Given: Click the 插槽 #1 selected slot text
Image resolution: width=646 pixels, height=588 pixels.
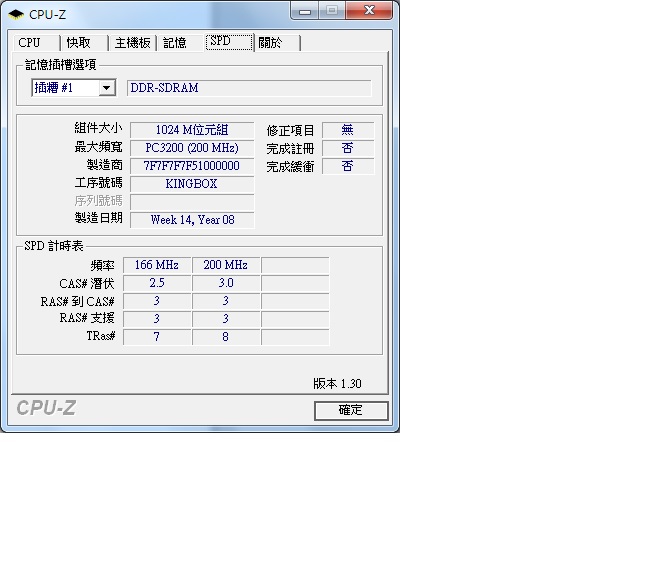Looking at the screenshot, I should [54, 88].
